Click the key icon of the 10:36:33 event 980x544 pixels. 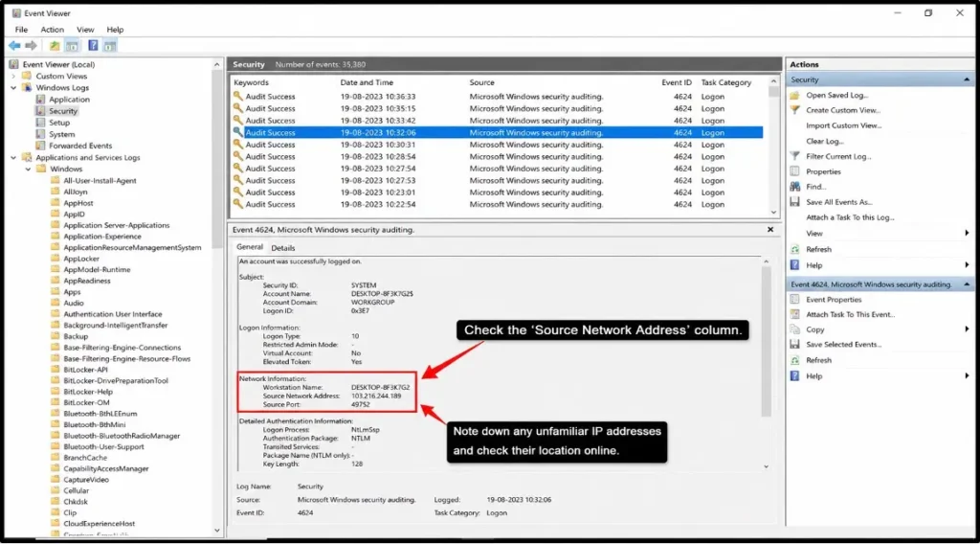pos(237,97)
